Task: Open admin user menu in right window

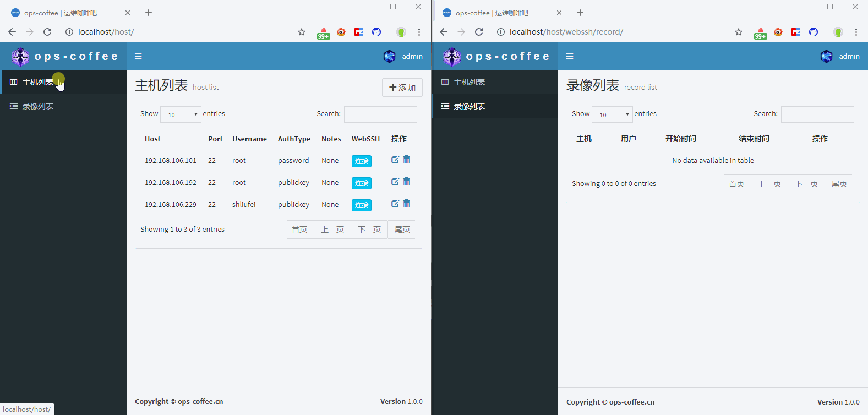Action: (840, 56)
